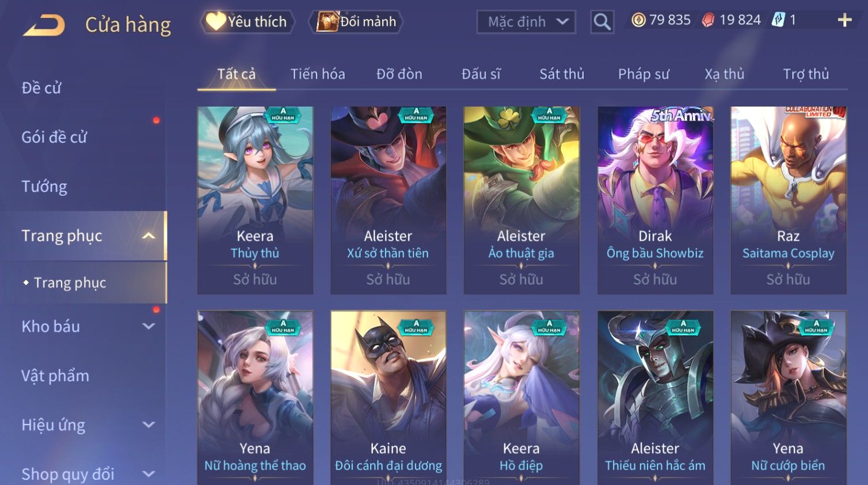Tap the golden back arrow icon
Image resolution: width=868 pixels, height=485 pixels.
[x=44, y=25]
